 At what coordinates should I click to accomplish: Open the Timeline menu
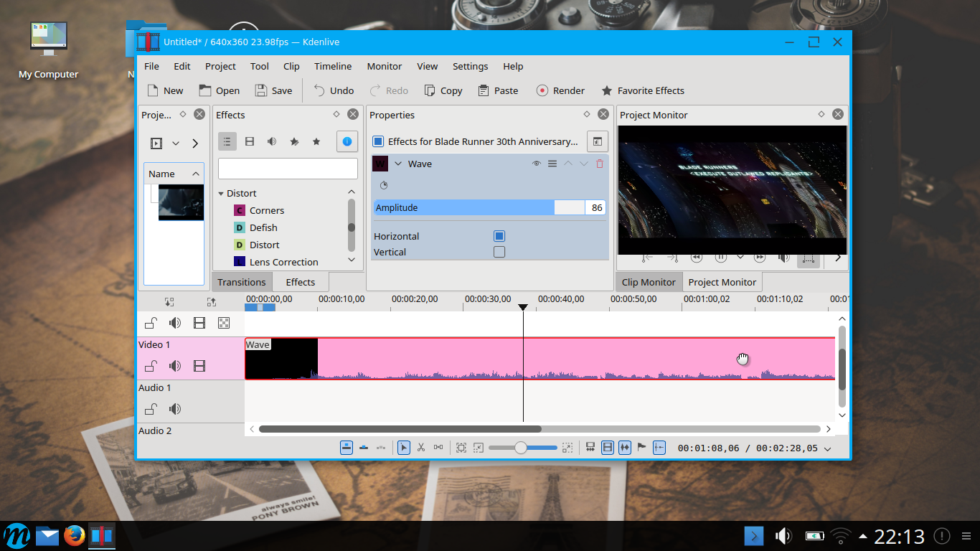pyautogui.click(x=333, y=66)
